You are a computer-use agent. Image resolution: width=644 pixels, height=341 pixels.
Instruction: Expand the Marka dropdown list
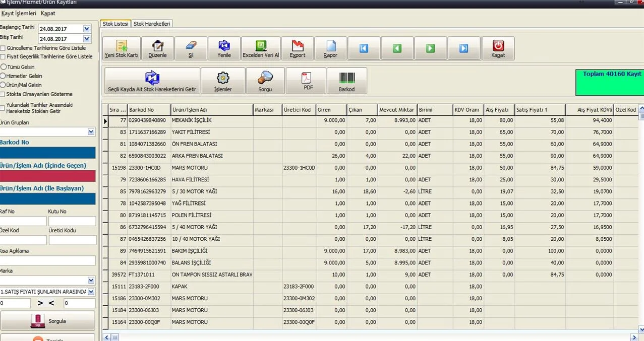coord(91,281)
